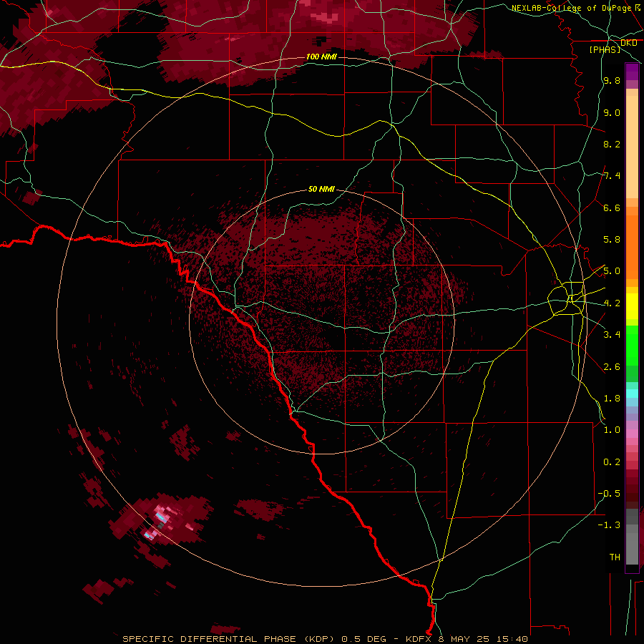Click the 1.8 value on the color scale
Screen dimensions: 644x644
coord(612,399)
